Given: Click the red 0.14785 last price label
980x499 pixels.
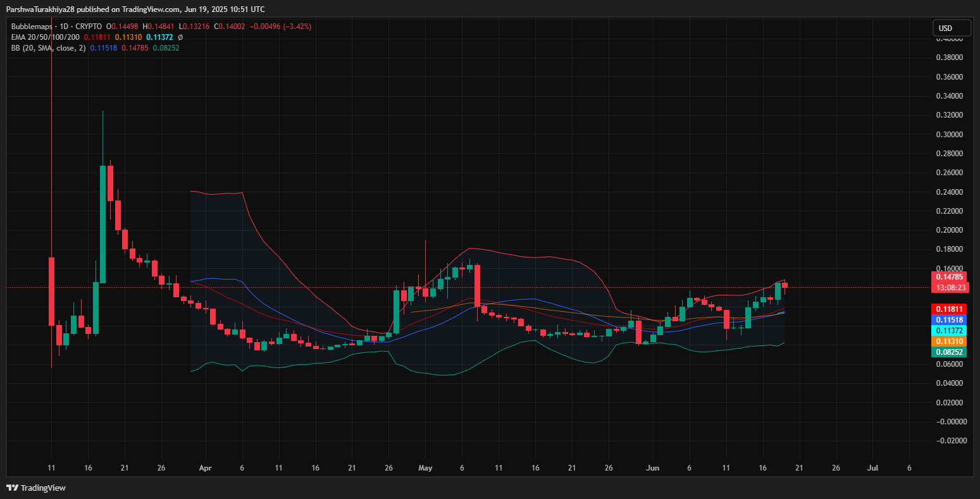Looking at the screenshot, I should point(950,277).
